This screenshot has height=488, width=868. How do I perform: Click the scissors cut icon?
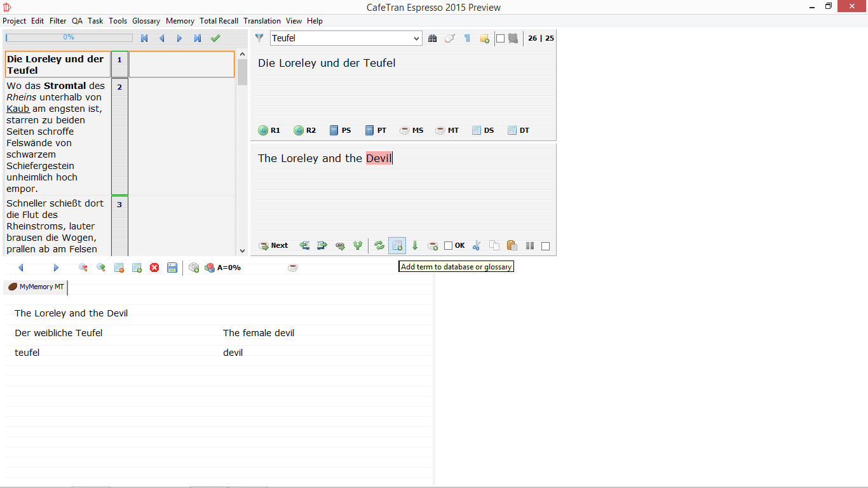tap(477, 246)
